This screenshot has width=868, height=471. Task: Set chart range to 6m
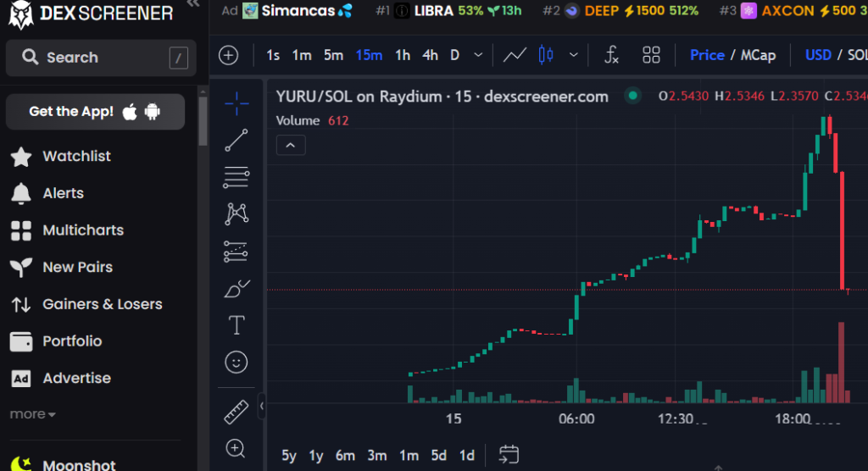[345, 456]
